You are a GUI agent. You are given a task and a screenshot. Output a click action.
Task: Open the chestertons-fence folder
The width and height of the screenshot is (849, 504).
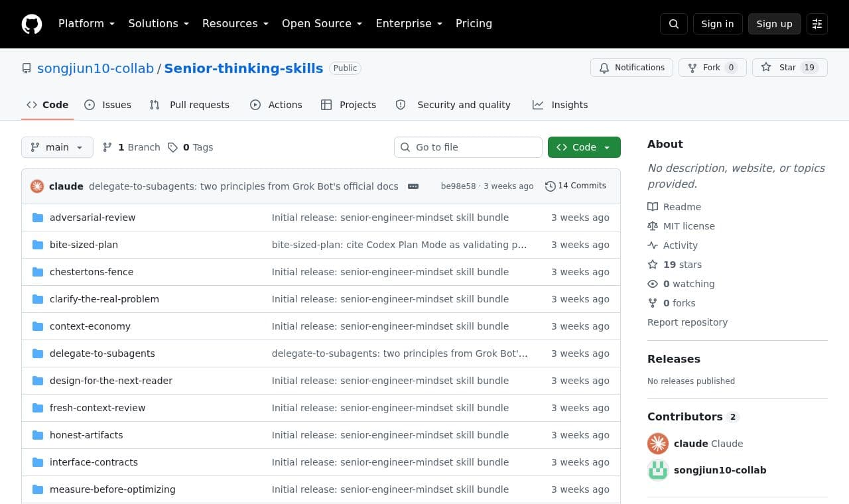click(x=92, y=272)
